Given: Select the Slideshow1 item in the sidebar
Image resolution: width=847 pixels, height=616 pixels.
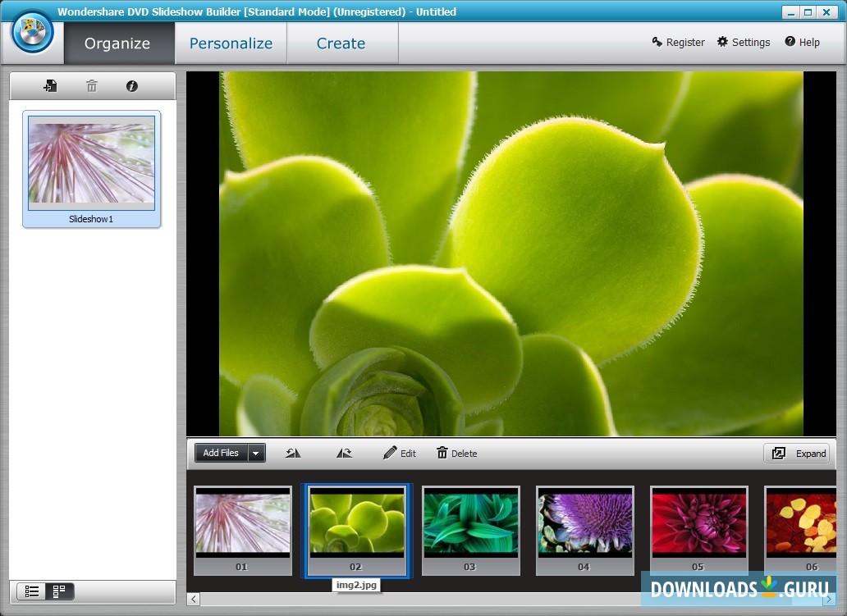Looking at the screenshot, I should click(x=91, y=164).
